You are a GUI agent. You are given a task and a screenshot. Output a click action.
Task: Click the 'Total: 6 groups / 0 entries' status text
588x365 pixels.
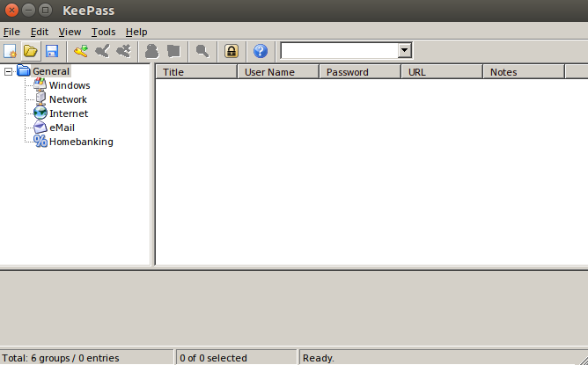click(x=61, y=358)
